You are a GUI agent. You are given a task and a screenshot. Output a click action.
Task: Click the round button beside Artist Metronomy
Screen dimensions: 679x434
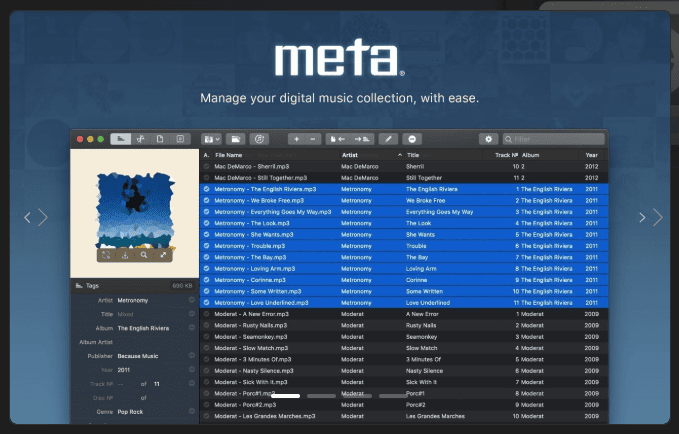coord(191,300)
